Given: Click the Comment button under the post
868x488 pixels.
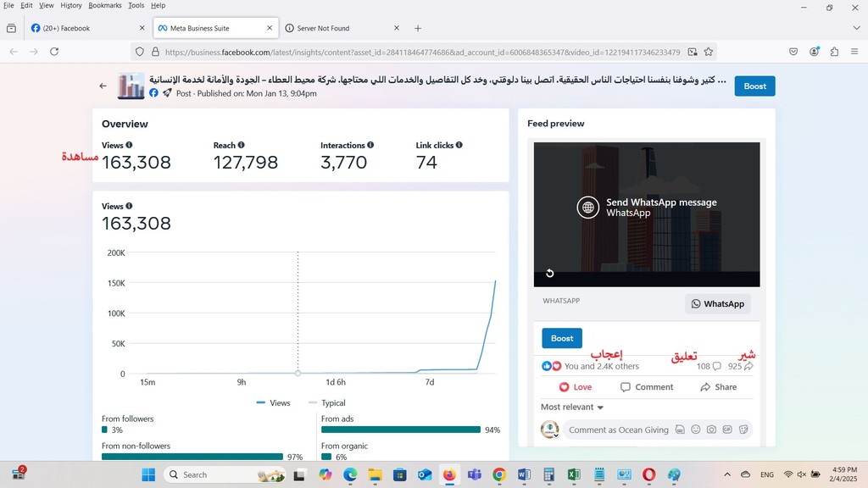Looking at the screenshot, I should tap(647, 386).
